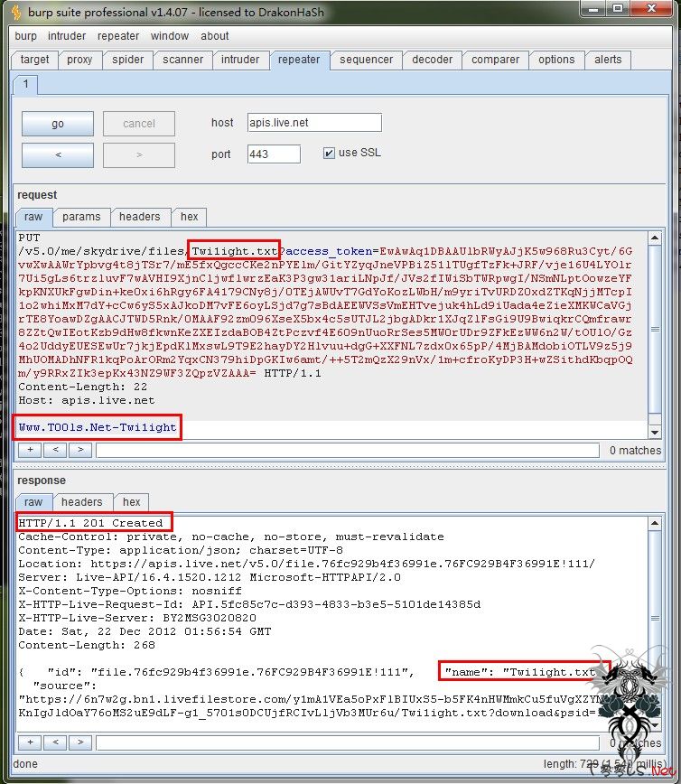The height and width of the screenshot is (784, 681).
Task: Click the done status text
Action: (x=25, y=763)
